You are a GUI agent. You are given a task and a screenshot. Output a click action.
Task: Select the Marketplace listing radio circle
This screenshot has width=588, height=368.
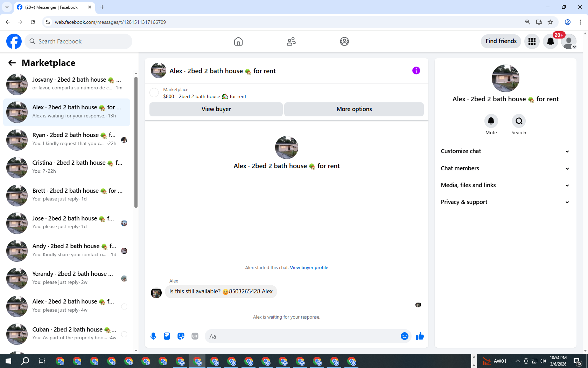(154, 93)
